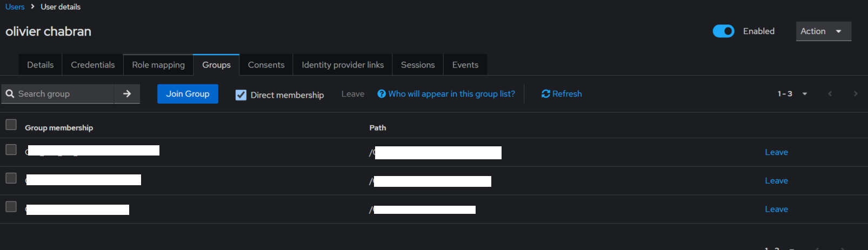
Task: Click the Join Group button
Action: (188, 94)
